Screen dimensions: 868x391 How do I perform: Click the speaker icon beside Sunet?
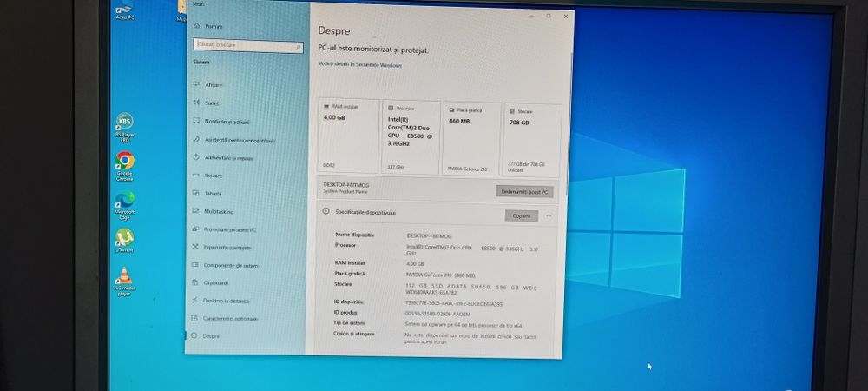196,103
